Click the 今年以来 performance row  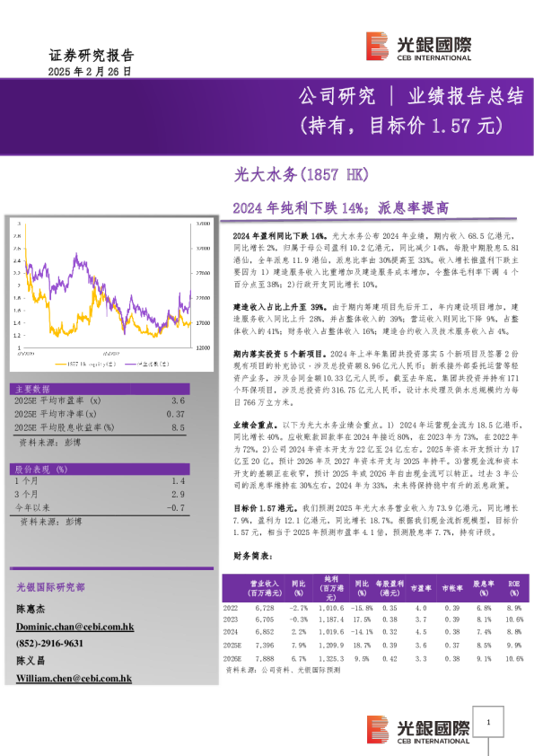100,507
